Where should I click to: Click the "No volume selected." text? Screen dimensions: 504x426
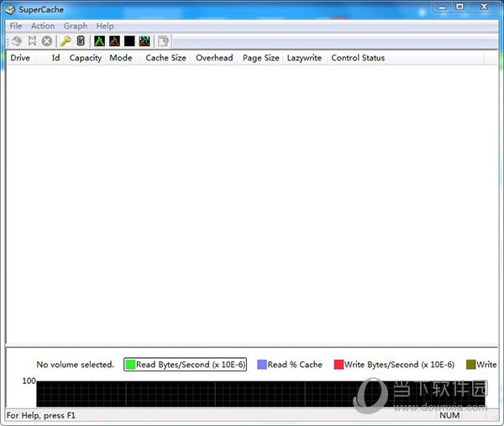(x=76, y=365)
